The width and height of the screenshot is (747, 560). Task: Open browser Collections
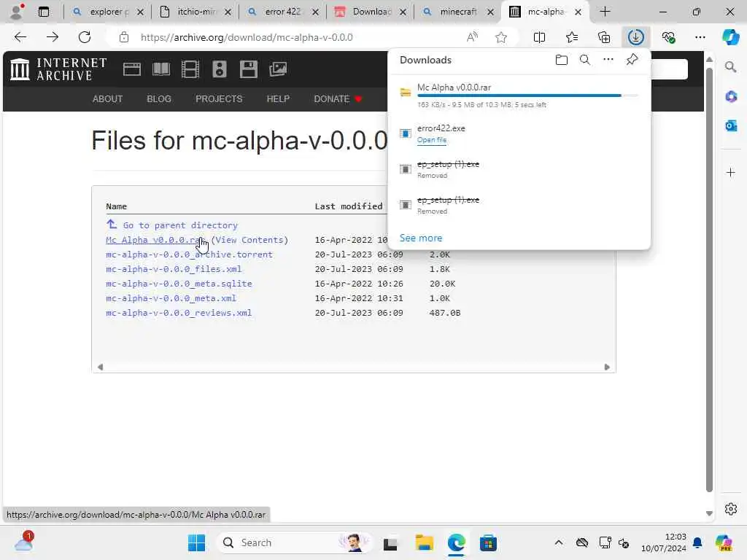click(x=604, y=37)
